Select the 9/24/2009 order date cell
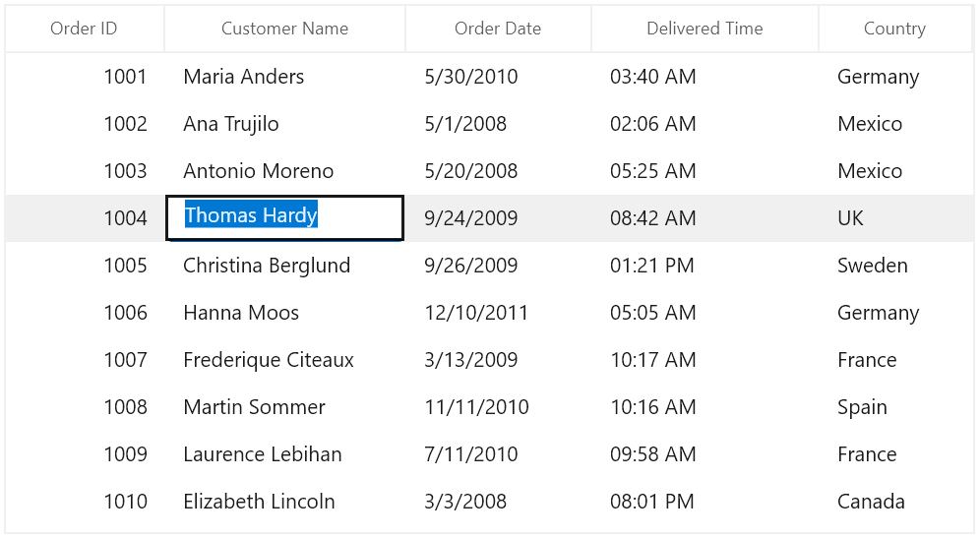The height and width of the screenshot is (538, 980). 498,218
